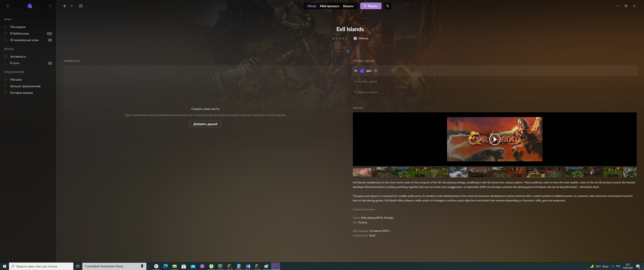Click the platform icon next to Igles

coord(375,71)
